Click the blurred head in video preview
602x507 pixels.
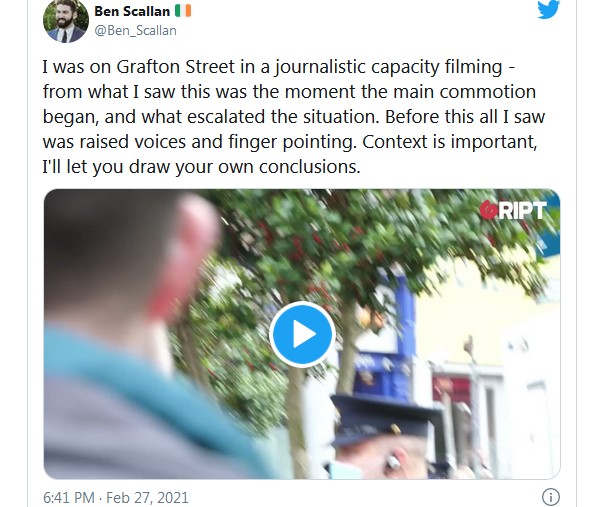click(131, 261)
